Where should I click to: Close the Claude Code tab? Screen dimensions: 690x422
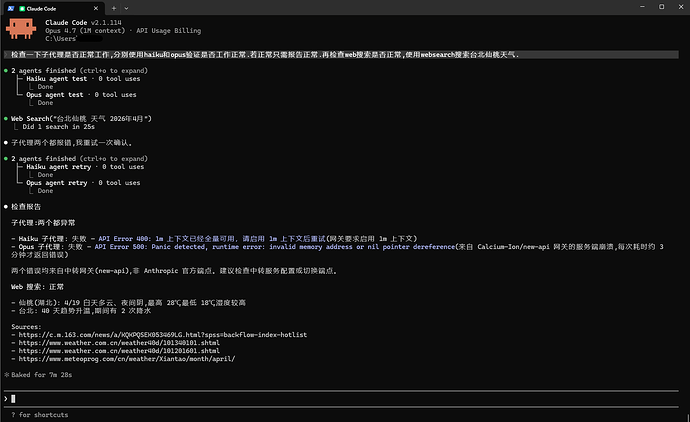coord(96,8)
